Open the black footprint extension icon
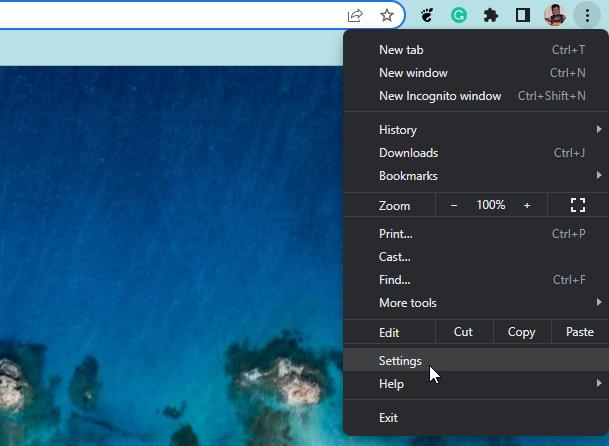 (x=427, y=16)
